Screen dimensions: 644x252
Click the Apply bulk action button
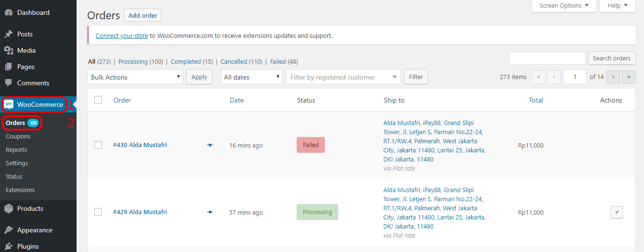pos(199,77)
